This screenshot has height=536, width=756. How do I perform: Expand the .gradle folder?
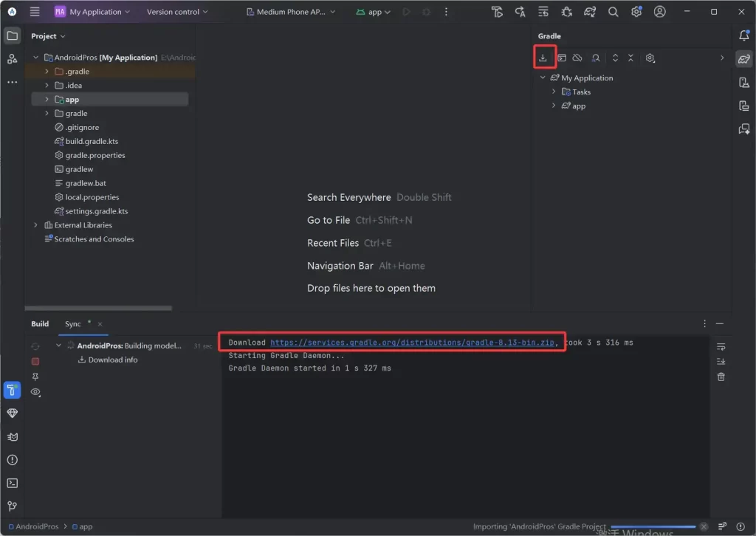tap(47, 72)
